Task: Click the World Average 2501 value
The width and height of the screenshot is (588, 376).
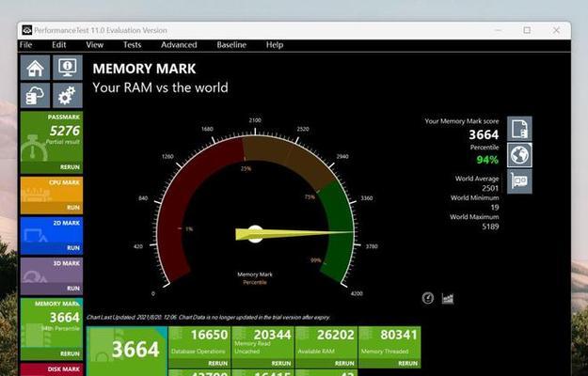Action: click(x=490, y=188)
